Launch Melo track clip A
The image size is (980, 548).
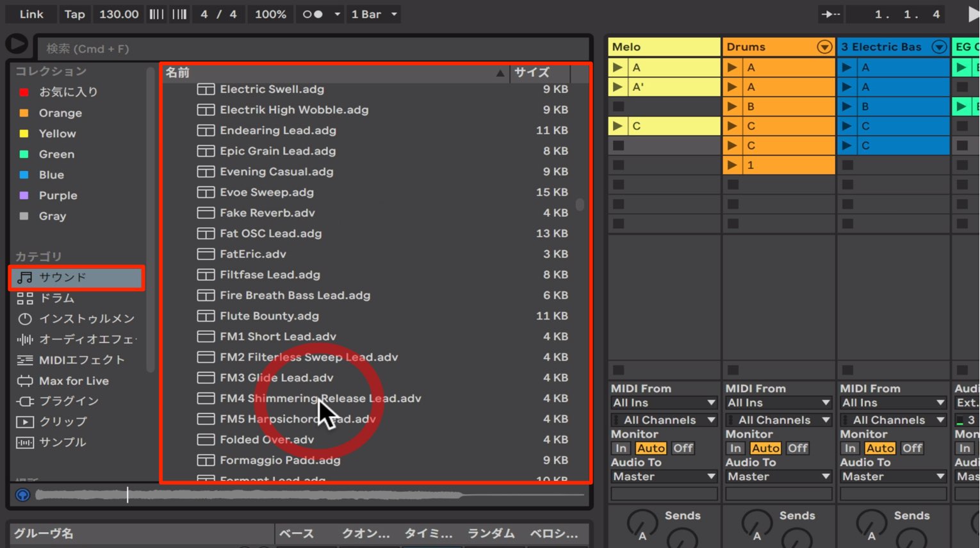pos(617,67)
